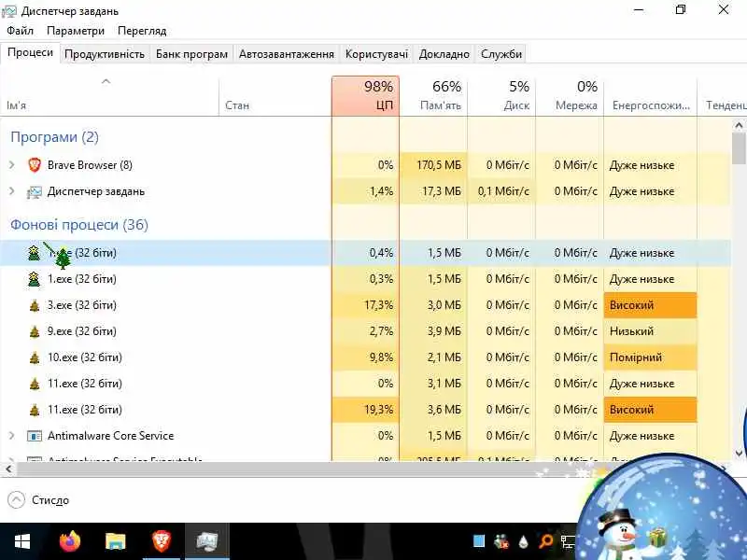Click the tree icon of 1.exe using 0,4% CPU
This screenshot has width=747, height=560.
(34, 253)
